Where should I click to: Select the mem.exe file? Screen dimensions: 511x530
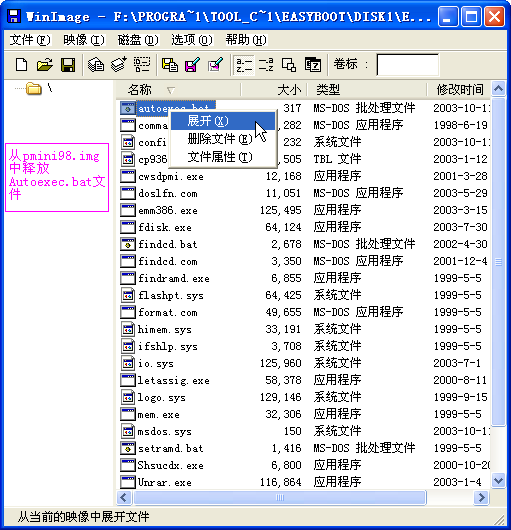tap(158, 414)
